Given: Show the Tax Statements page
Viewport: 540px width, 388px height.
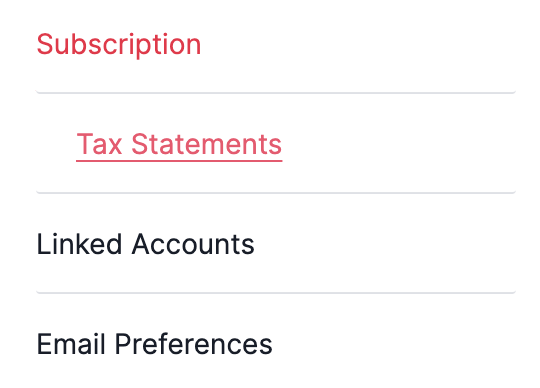Looking at the screenshot, I should (x=179, y=144).
